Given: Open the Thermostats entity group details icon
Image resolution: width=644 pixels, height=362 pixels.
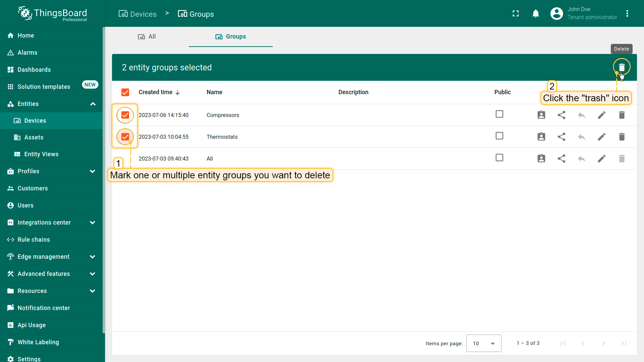Looking at the screenshot, I should [541, 137].
